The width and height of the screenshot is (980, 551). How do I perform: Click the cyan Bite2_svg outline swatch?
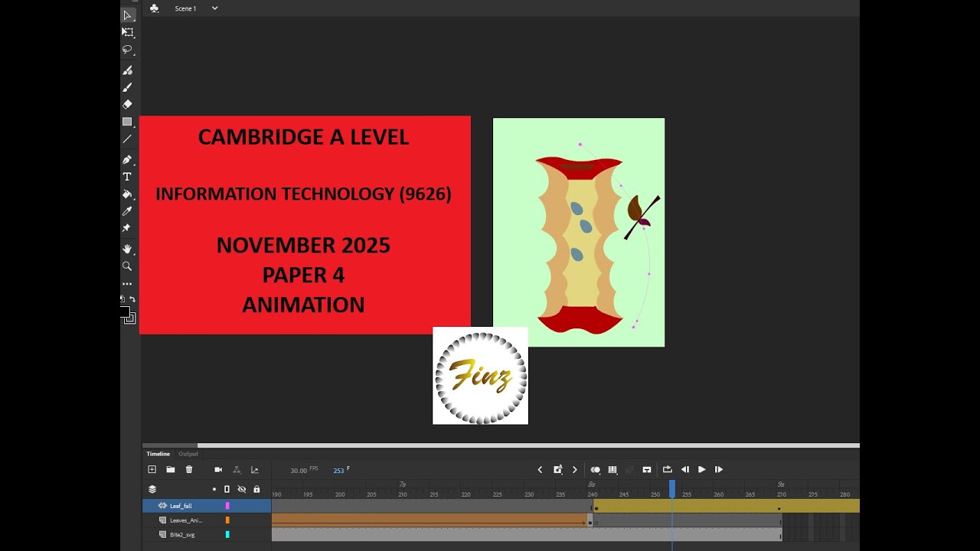pyautogui.click(x=227, y=535)
